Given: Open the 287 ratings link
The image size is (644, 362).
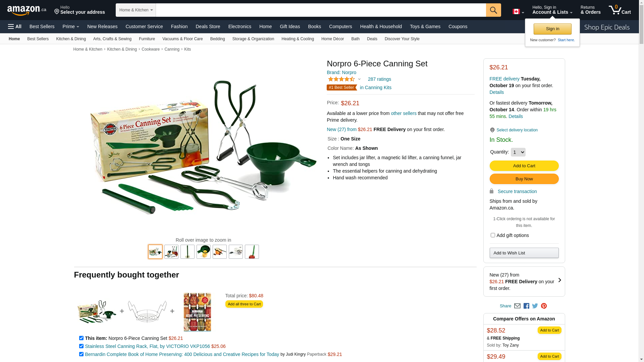Looking at the screenshot, I should tap(379, 79).
